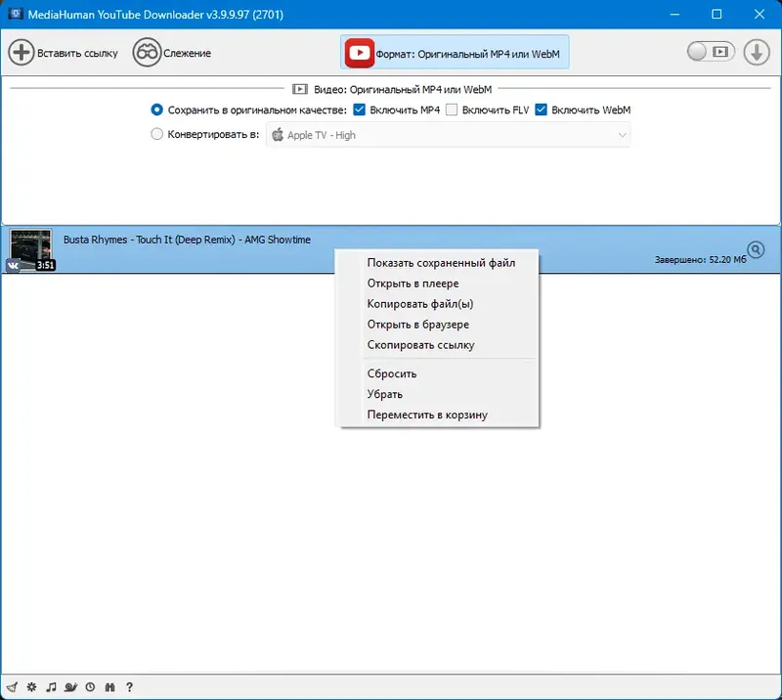
Task: Close the MediaHuman window
Action: click(760, 14)
